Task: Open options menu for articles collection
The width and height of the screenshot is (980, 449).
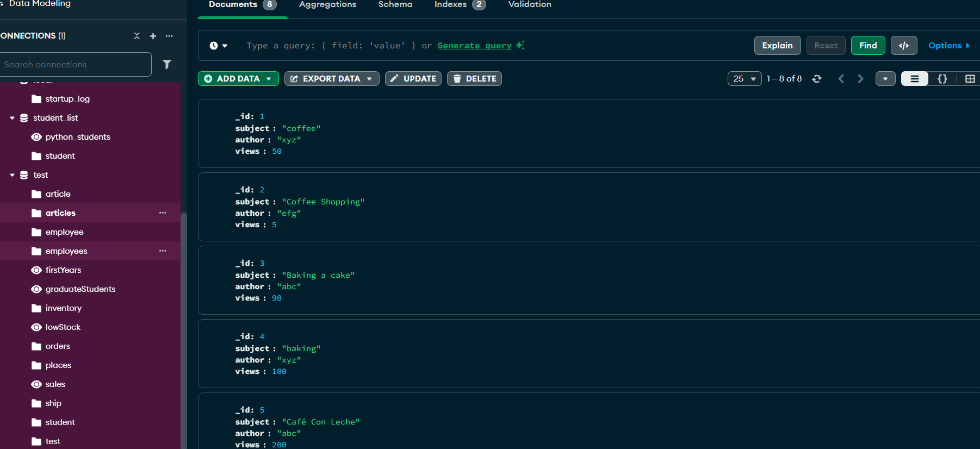Action: pyautogui.click(x=163, y=213)
